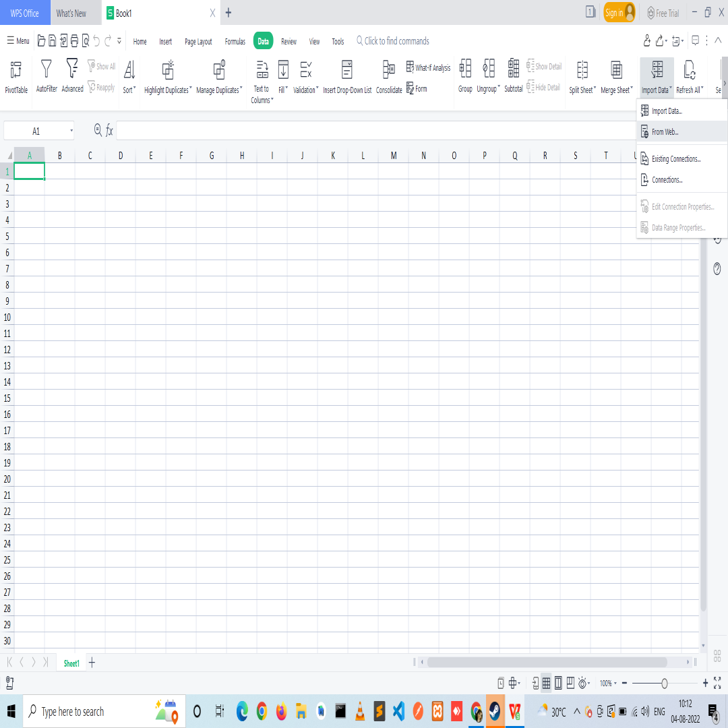Open the Advanced filter tool
The height and width of the screenshot is (728, 728).
72,75
